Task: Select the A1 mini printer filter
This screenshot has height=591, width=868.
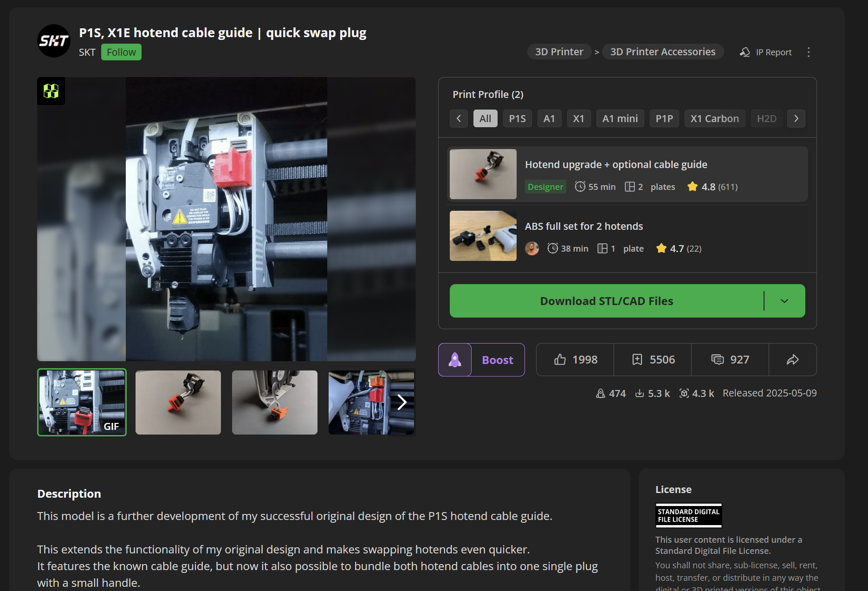Action: (620, 118)
